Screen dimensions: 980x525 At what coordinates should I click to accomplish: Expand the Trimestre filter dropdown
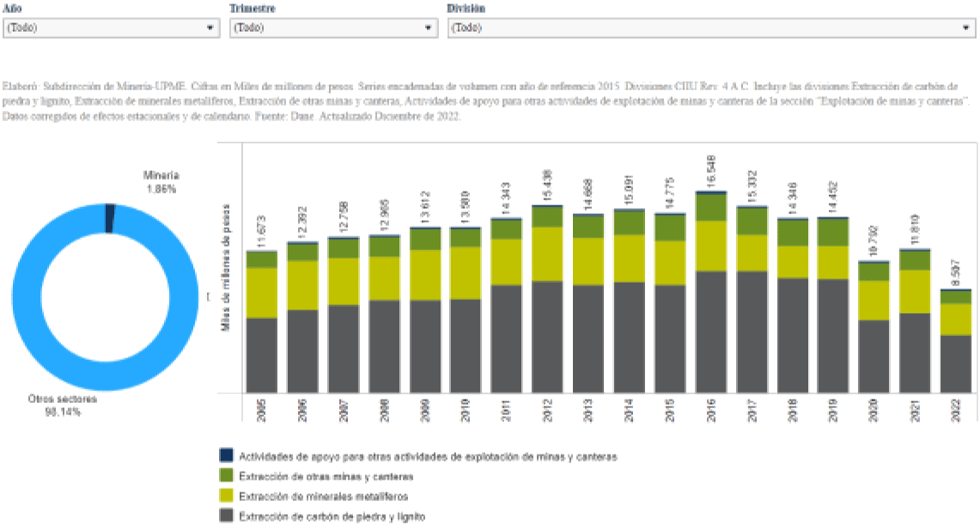click(334, 27)
